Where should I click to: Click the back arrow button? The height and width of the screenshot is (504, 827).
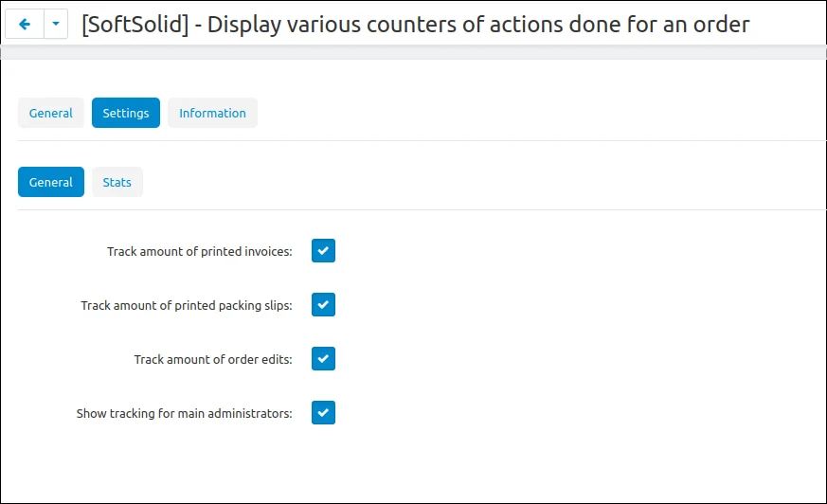click(25, 25)
